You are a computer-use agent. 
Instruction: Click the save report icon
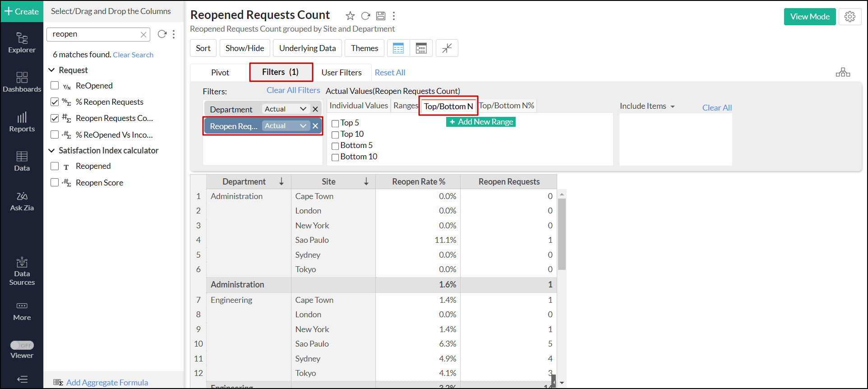click(x=381, y=16)
